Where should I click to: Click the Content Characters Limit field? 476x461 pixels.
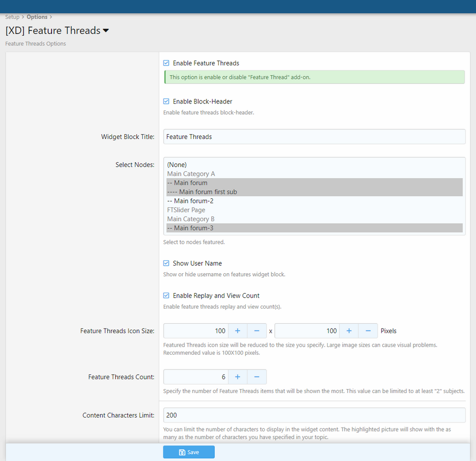[x=314, y=415]
